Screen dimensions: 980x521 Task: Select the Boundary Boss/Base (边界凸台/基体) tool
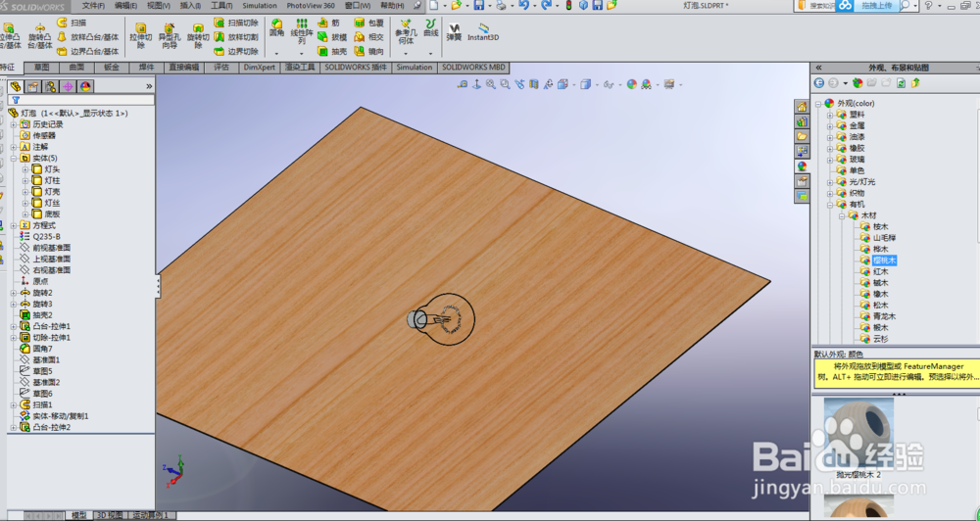[87, 51]
